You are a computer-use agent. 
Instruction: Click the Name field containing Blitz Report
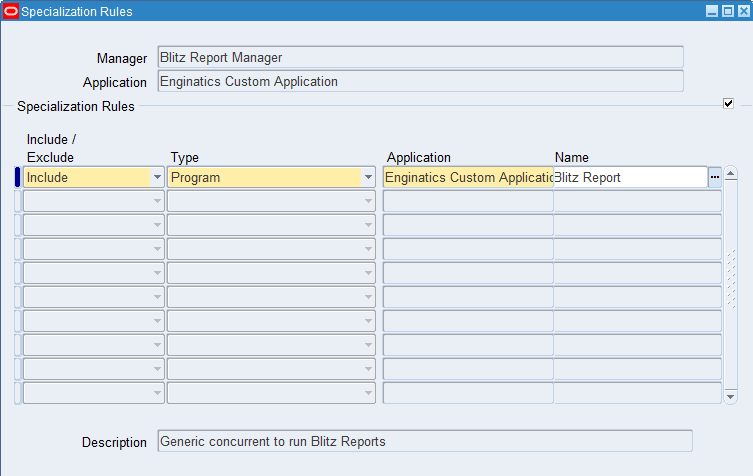click(x=631, y=177)
